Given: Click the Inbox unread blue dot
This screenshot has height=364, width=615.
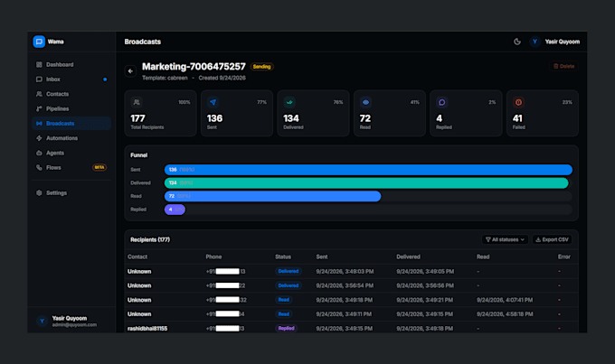Looking at the screenshot, I should [105, 79].
